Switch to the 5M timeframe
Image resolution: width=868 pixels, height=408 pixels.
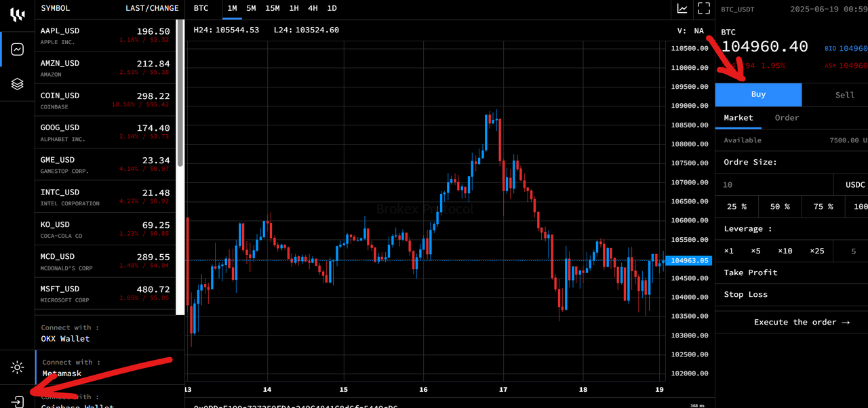coord(252,8)
